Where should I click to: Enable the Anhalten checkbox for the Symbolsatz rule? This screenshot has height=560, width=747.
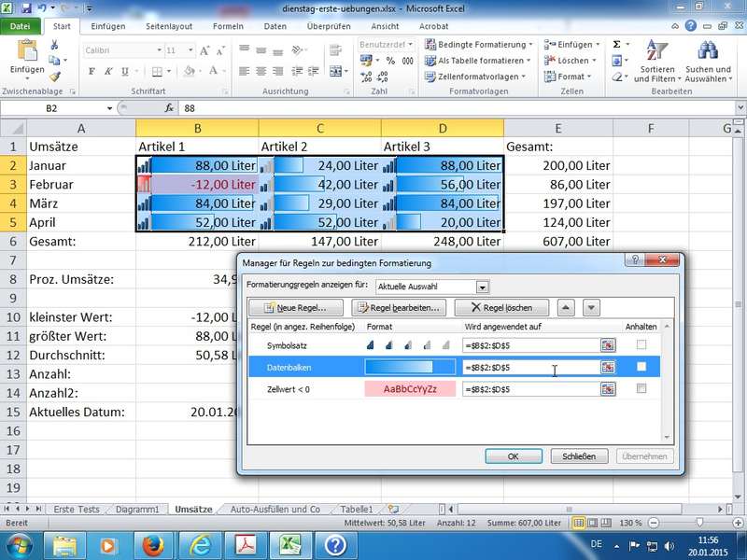pyautogui.click(x=641, y=344)
